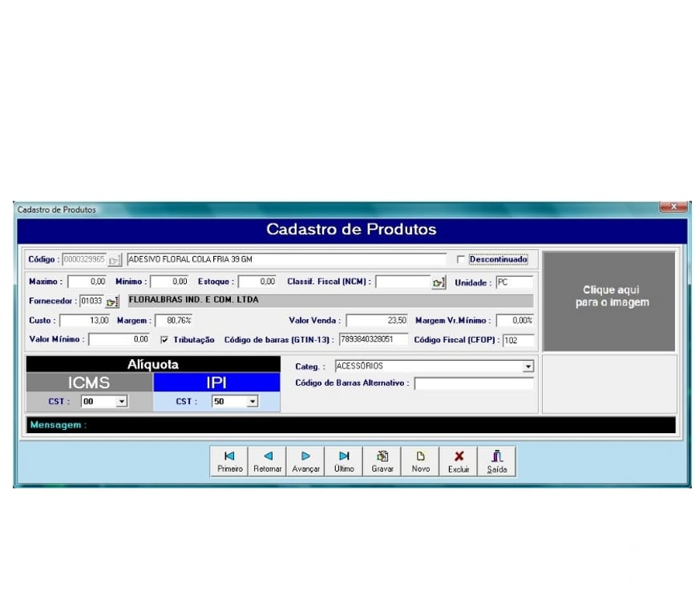Click the Primeiro navigation icon
This screenshot has height=616, width=699.
pos(229,457)
